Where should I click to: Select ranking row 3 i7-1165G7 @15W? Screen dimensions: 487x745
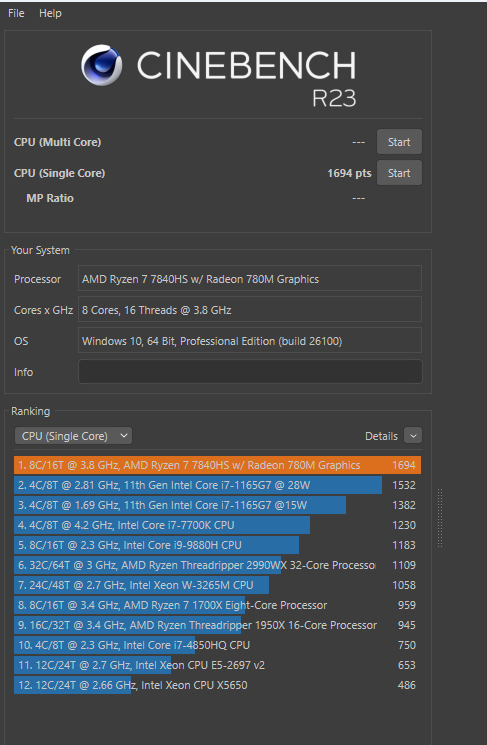pyautogui.click(x=217, y=505)
